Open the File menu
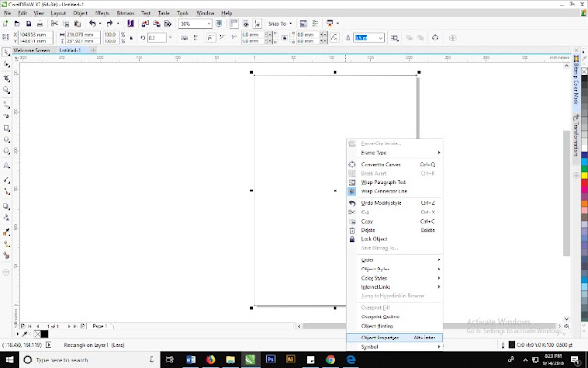Screen dimensions: 588x368 [7, 13]
